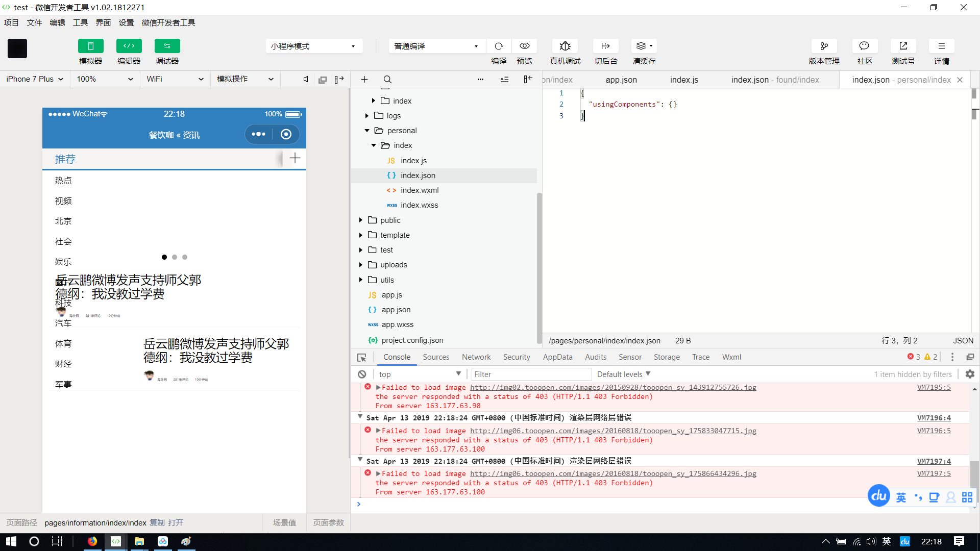Viewport: 980px width, 551px height.
Task: Open the 工具 menu in menu bar
Action: coord(80,22)
